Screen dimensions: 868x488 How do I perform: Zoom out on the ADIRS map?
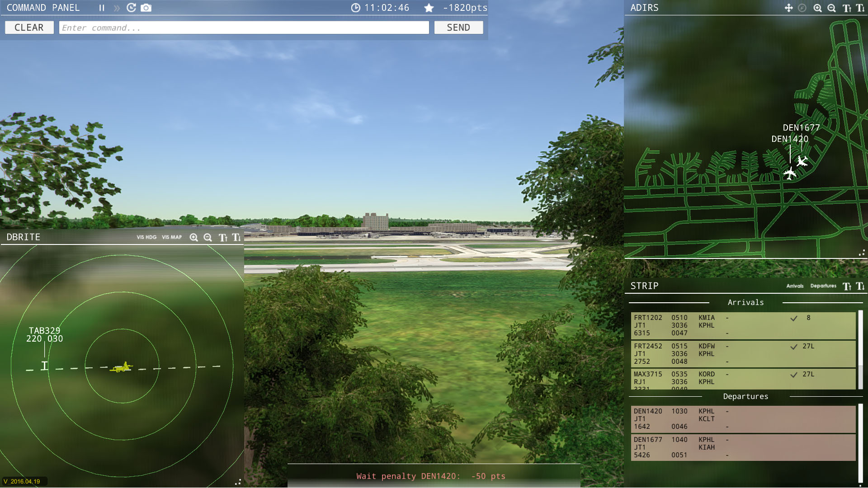(831, 8)
